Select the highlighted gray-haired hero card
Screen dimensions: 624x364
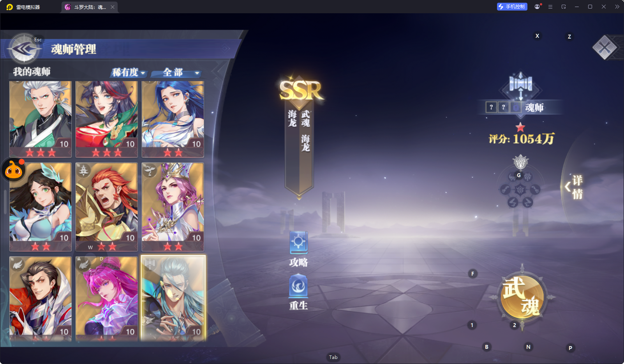173,298
